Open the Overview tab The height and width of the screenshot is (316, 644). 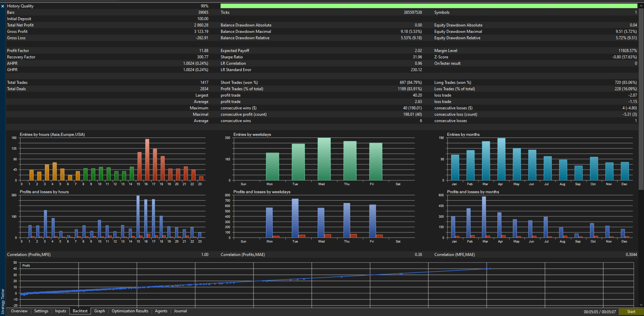19,311
